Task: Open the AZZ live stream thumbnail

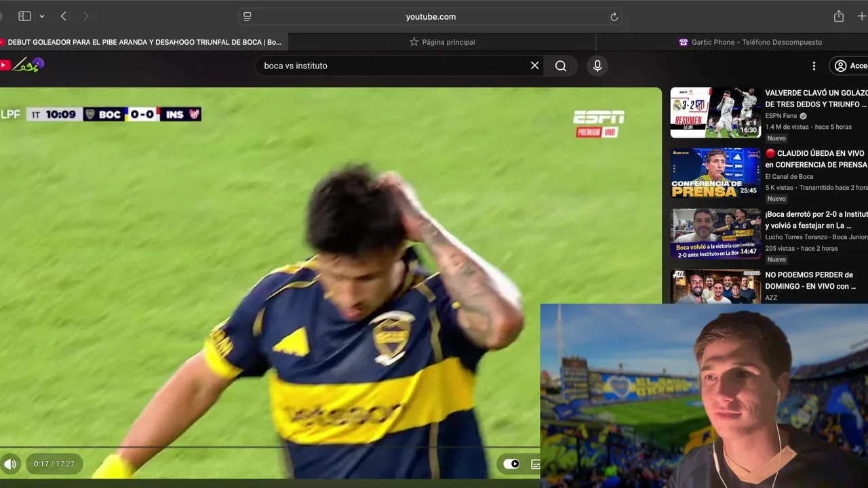Action: pos(715,287)
